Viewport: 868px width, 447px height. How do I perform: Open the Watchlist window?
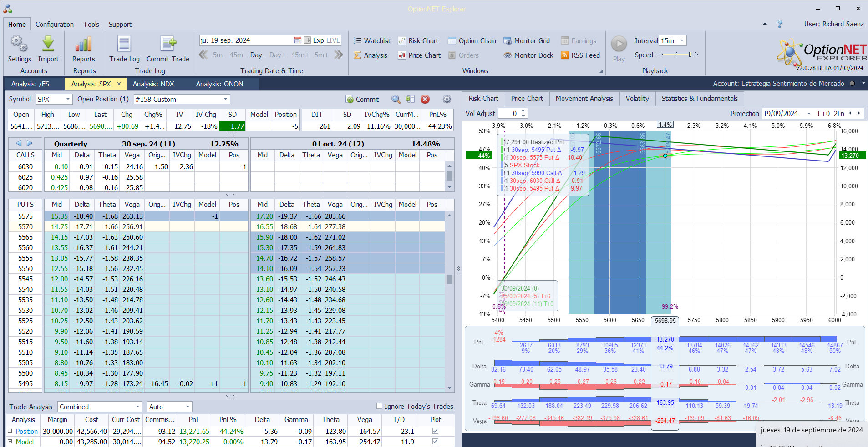tap(372, 41)
